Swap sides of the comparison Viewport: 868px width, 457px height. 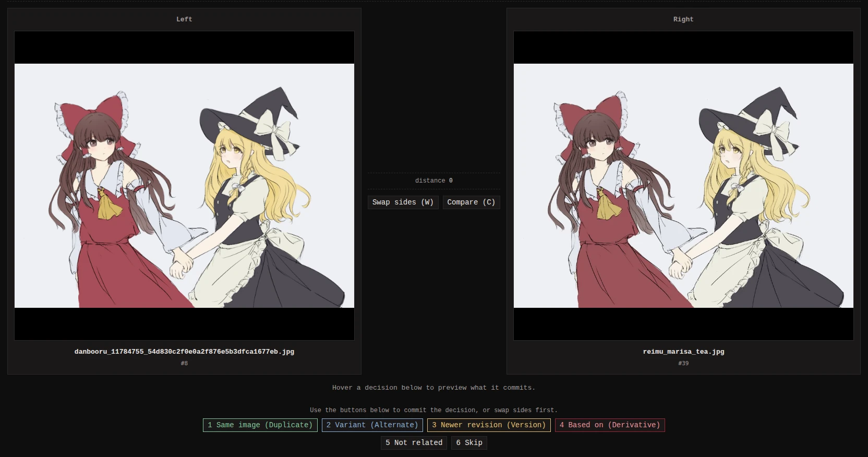pyautogui.click(x=403, y=202)
